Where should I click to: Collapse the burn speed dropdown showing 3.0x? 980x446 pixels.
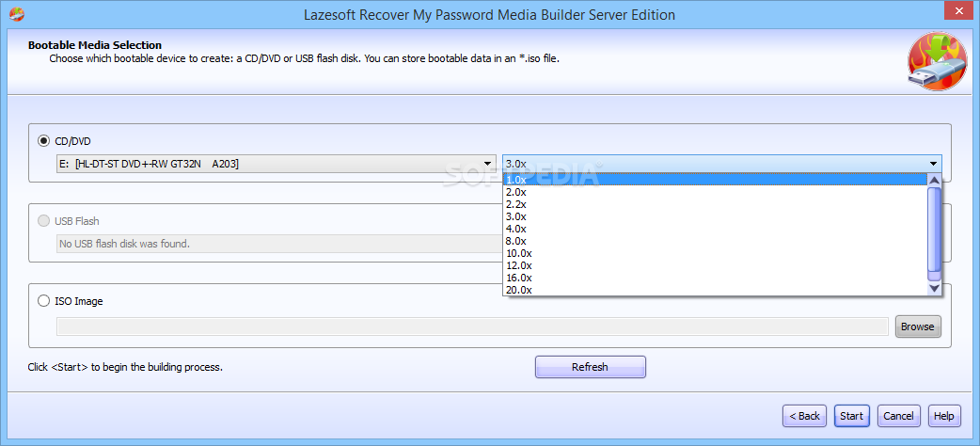722,164
